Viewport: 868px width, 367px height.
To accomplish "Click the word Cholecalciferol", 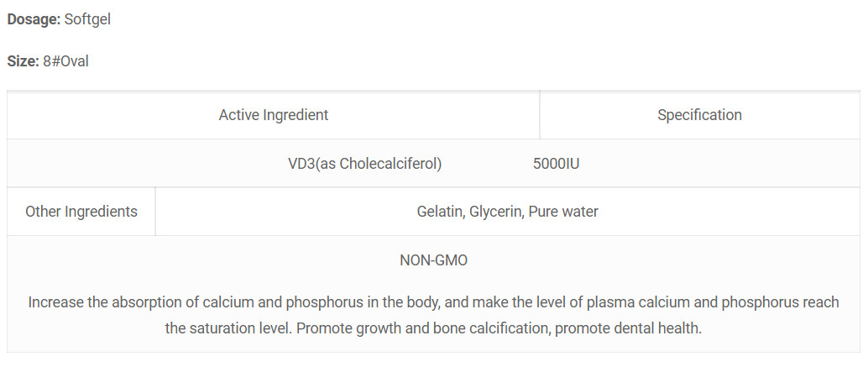I will [x=390, y=164].
